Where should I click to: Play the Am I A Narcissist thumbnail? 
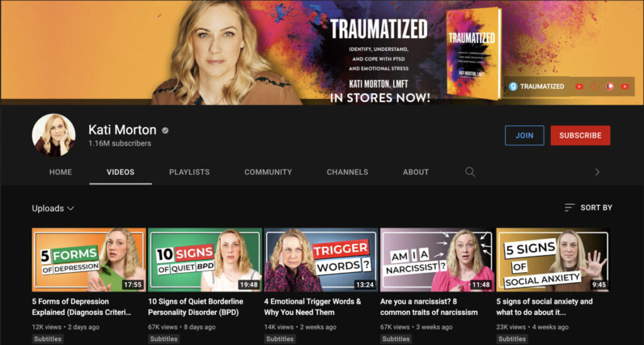pos(437,260)
